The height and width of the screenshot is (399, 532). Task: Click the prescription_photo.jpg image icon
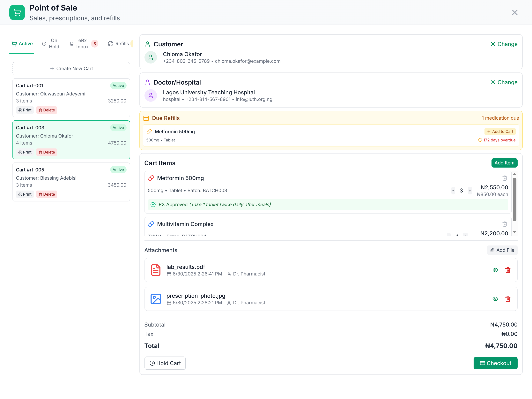tap(156, 299)
